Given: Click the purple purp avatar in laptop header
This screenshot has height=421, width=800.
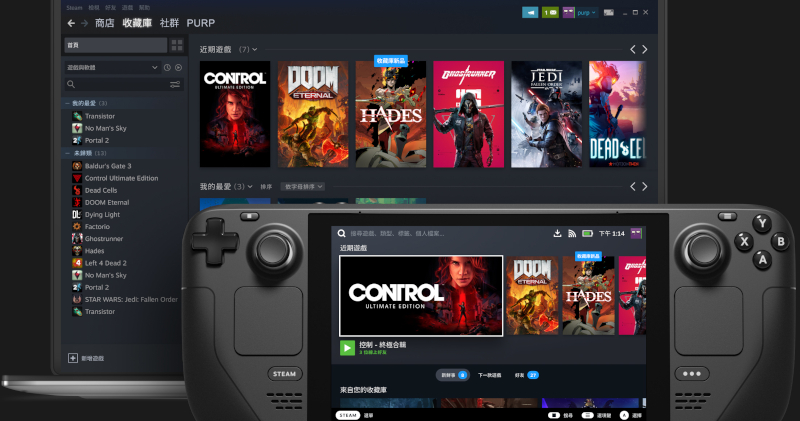Looking at the screenshot, I should (x=568, y=12).
